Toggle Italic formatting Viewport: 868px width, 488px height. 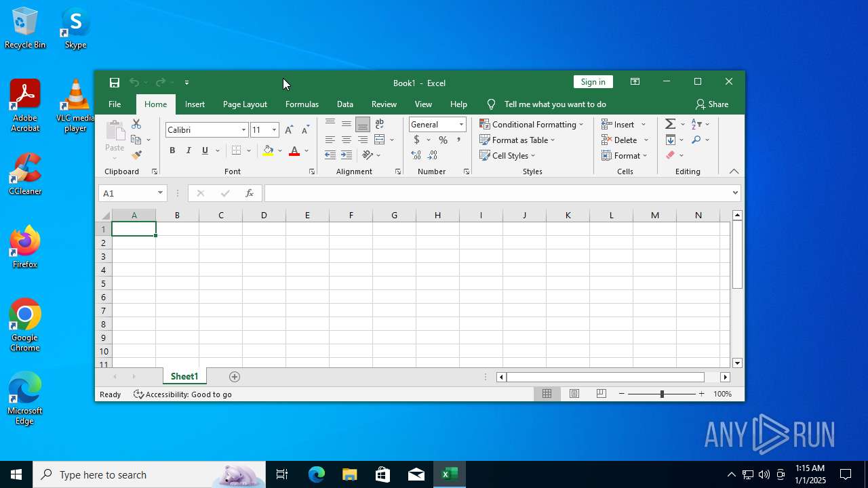point(189,150)
